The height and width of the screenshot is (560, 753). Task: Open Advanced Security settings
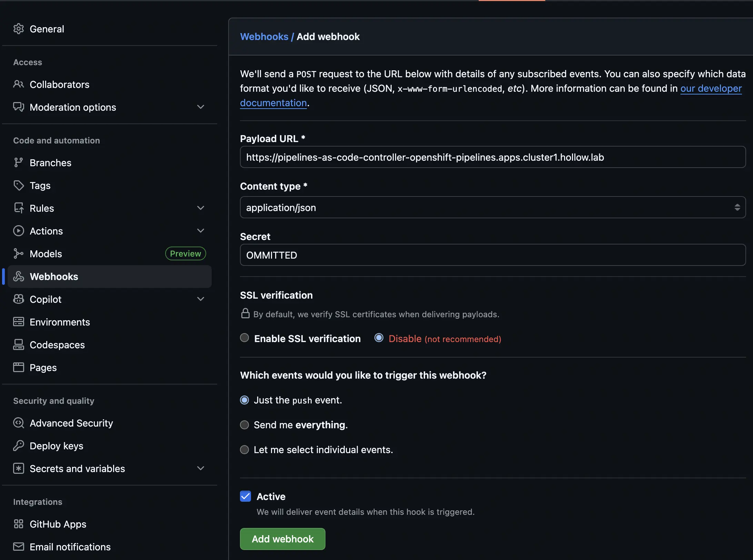pos(110,423)
